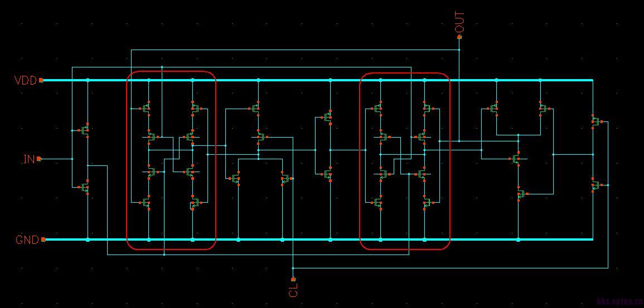Select the red VDD pin marker

tap(41, 80)
